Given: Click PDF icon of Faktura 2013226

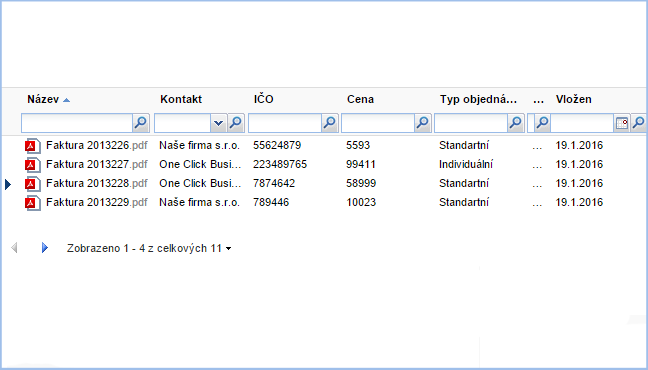Looking at the screenshot, I should pos(33,146).
